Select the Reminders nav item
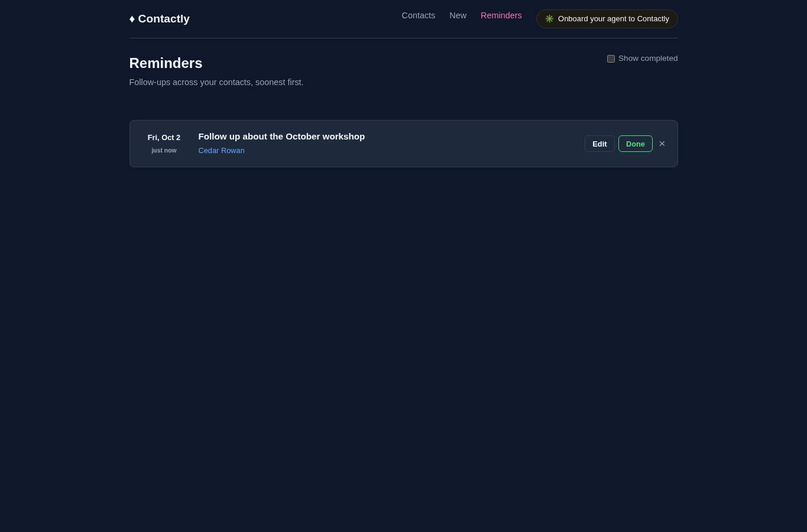This screenshot has width=807, height=532. click(x=501, y=15)
